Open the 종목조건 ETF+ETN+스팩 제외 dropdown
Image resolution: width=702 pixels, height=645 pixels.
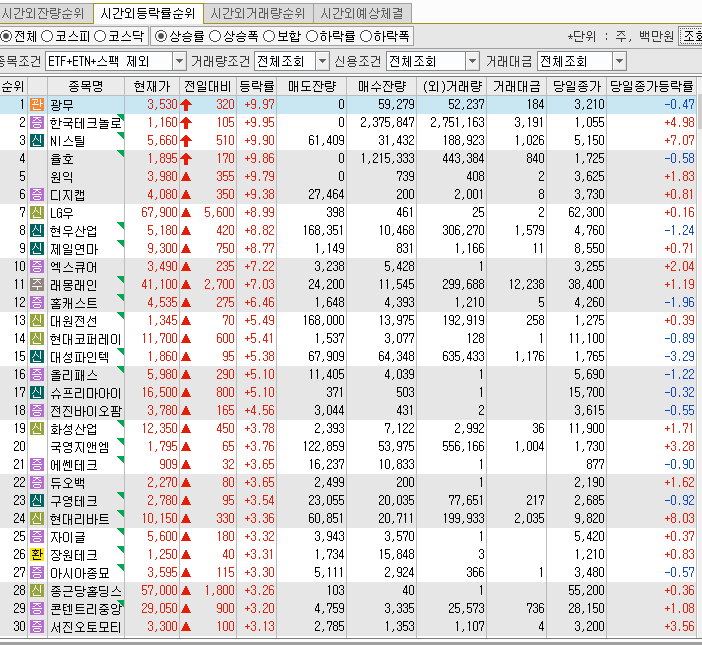point(179,61)
